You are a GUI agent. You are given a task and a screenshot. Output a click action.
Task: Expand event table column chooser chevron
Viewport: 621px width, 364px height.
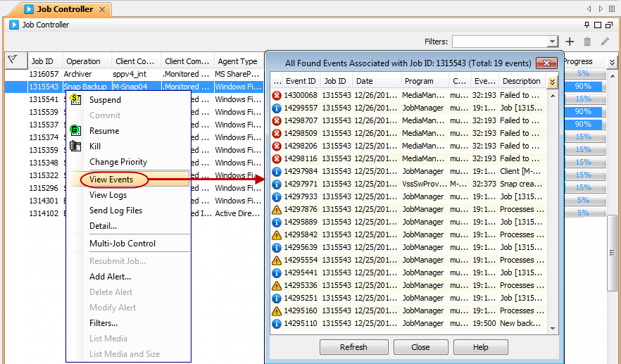(552, 82)
